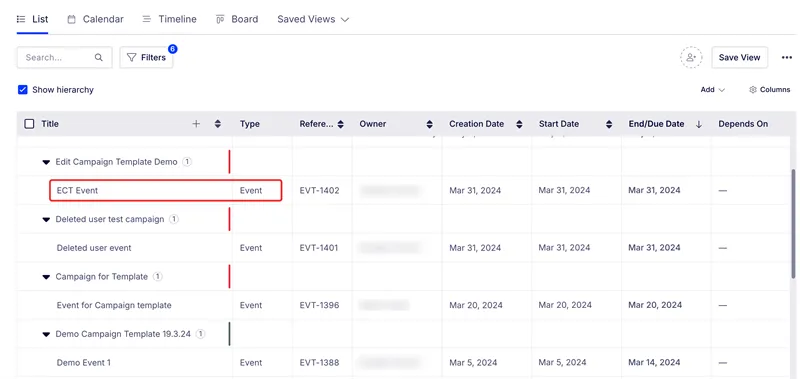
Task: Click reference EVT-1388
Action: click(319, 363)
